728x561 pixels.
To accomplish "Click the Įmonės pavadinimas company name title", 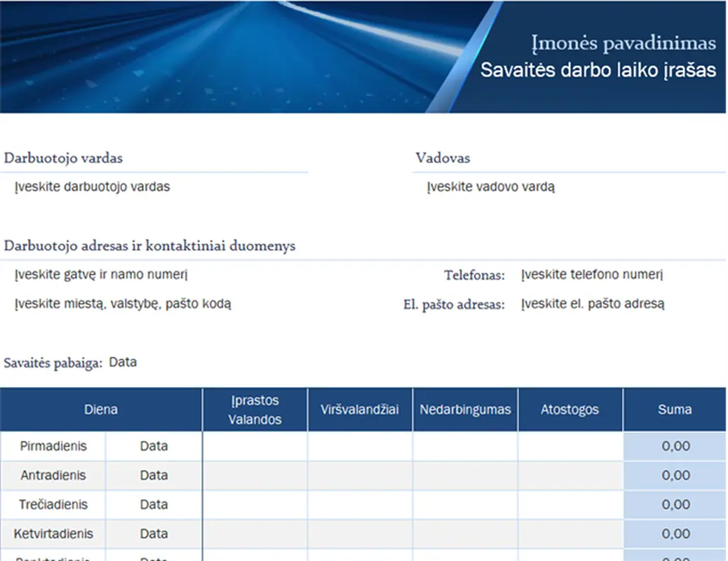I will pyautogui.click(x=623, y=43).
